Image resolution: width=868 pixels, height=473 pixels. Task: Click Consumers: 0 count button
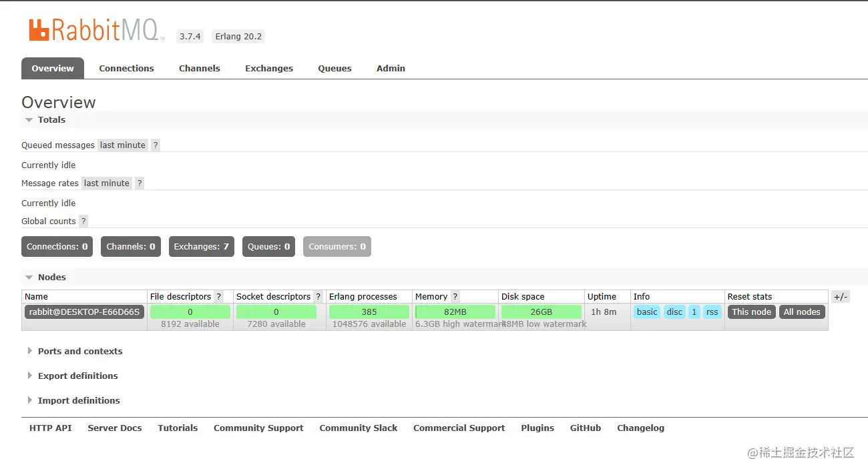coord(337,247)
